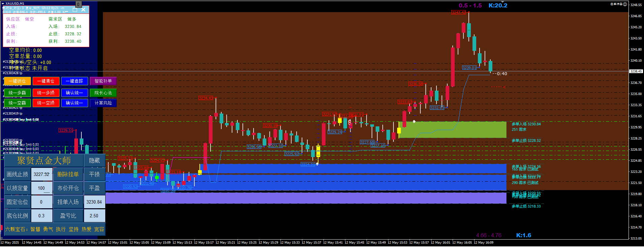This screenshot has width=644, height=247.
Task: Open the 院长心法 green button
Action: pos(103,93)
